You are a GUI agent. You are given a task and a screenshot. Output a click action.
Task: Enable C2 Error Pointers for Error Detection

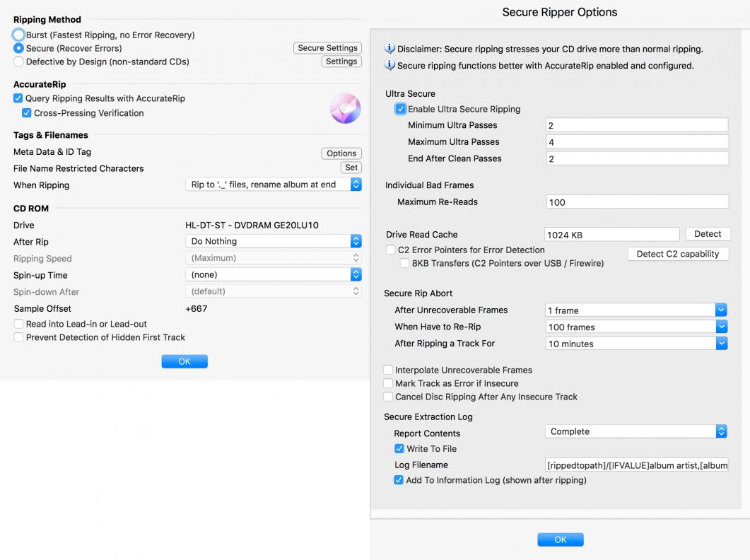click(391, 250)
